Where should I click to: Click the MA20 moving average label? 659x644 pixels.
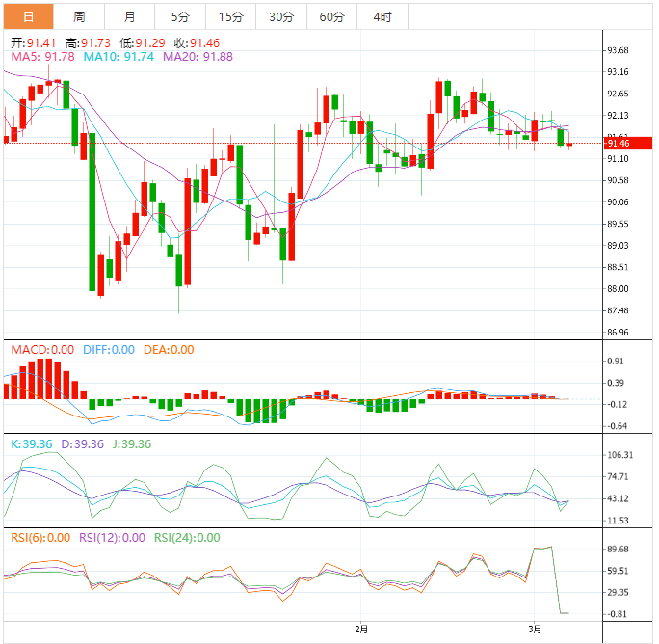pyautogui.click(x=198, y=58)
